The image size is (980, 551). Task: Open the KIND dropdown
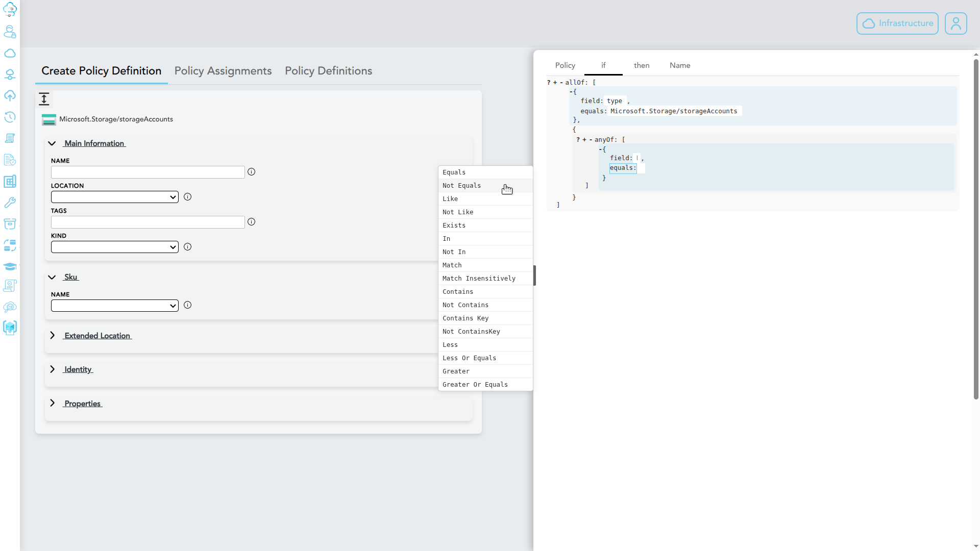point(114,247)
